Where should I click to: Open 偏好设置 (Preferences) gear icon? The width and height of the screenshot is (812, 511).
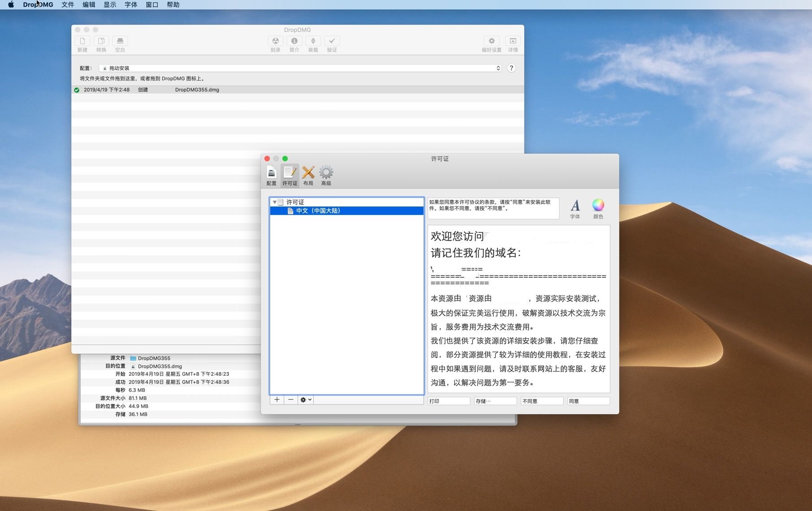tap(492, 41)
